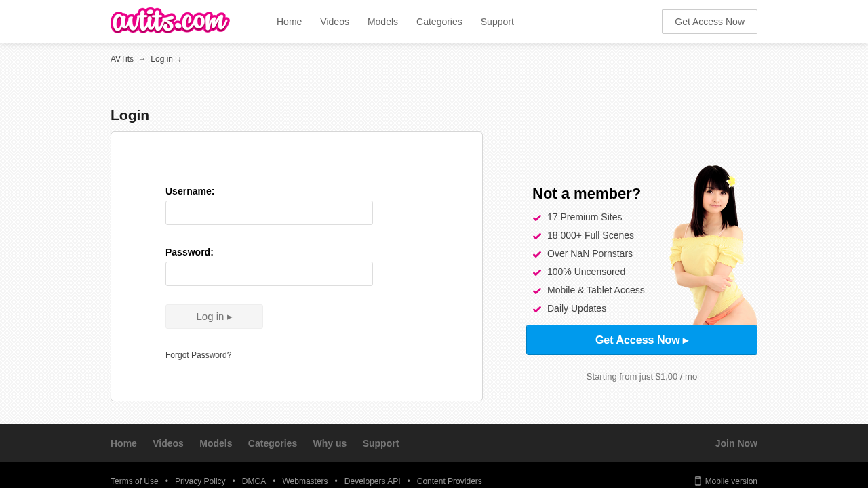
Task: Open Models in the footer navigation
Action: tap(216, 443)
